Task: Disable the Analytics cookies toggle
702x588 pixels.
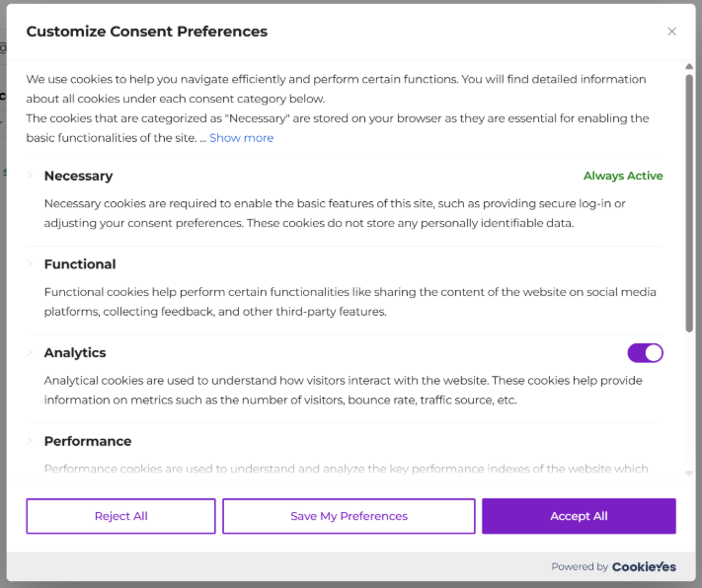Action: point(645,353)
